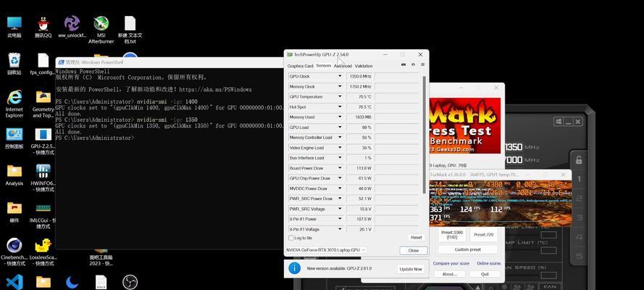Open the MSI Afterburner desktop shortcut
The image size is (644, 290).
[x=101, y=29]
